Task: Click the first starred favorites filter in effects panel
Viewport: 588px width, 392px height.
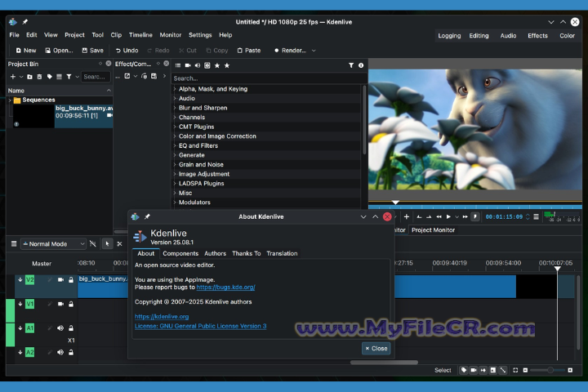Action: click(217, 65)
